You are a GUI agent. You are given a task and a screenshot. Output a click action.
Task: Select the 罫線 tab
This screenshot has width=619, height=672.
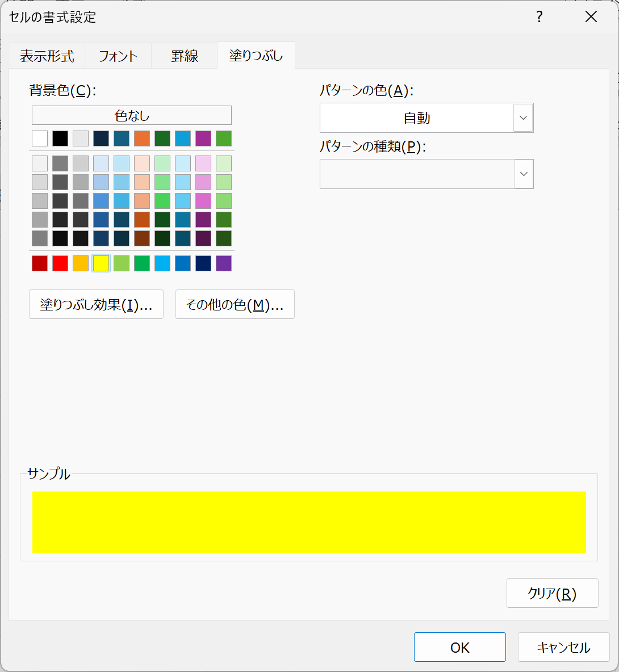tap(185, 56)
